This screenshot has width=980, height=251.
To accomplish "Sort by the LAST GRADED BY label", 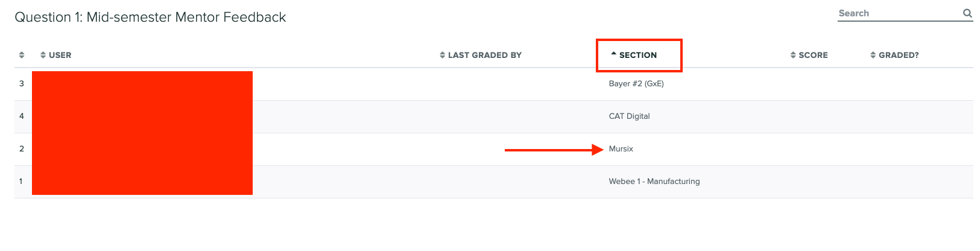I will (485, 55).
